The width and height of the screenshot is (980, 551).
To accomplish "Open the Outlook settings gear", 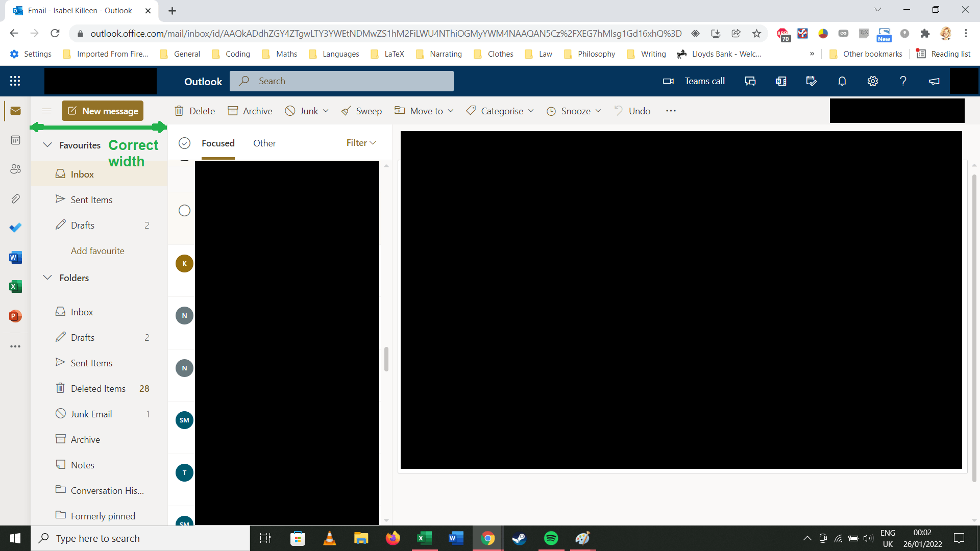I will point(873,81).
